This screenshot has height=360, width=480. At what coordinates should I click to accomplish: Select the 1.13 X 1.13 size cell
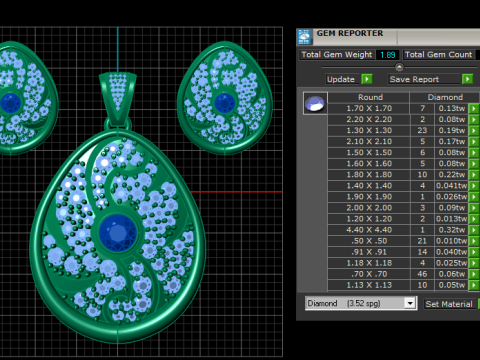(369, 285)
